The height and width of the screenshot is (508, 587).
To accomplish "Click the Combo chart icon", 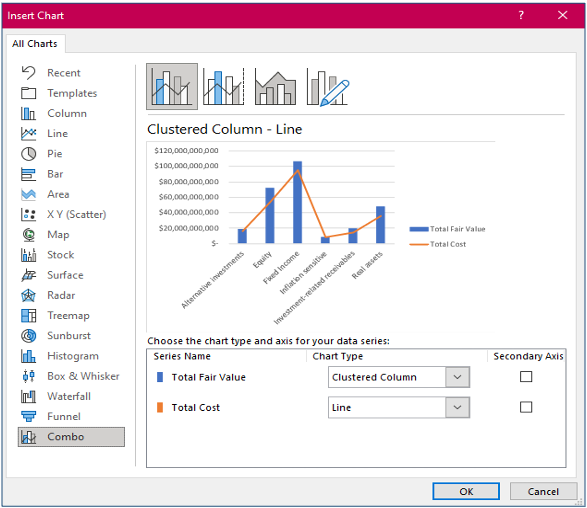I will (x=28, y=437).
